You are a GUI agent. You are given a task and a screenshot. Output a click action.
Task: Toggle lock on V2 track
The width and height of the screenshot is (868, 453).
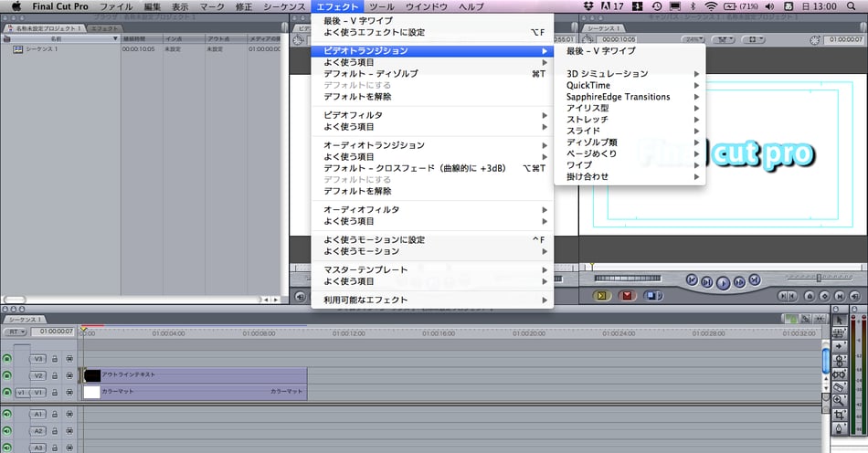[x=55, y=375]
